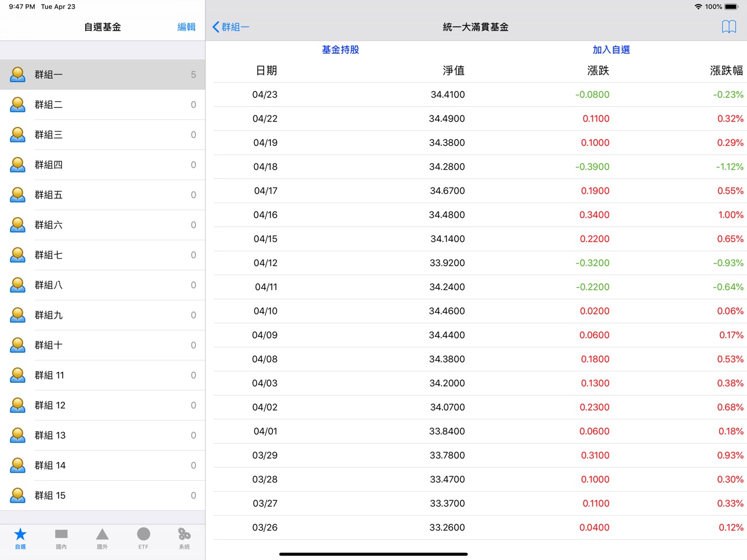Screen dimensions: 747x560
Task: Click the 群組三 user icon
Action: [18, 134]
